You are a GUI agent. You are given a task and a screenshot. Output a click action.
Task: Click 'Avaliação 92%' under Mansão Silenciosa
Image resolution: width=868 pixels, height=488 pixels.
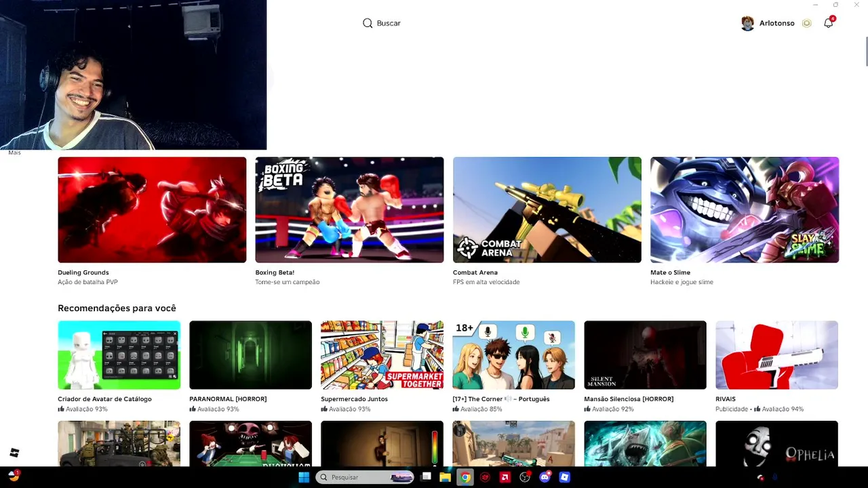pos(613,409)
